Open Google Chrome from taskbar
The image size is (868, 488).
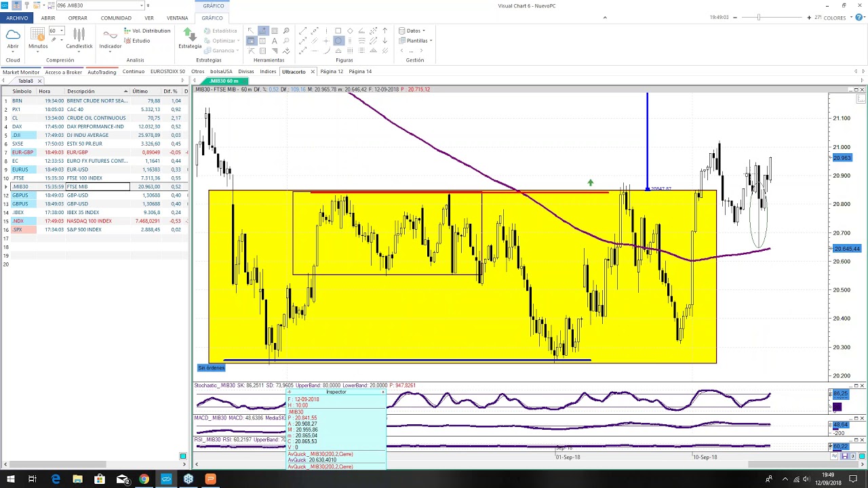point(144,479)
